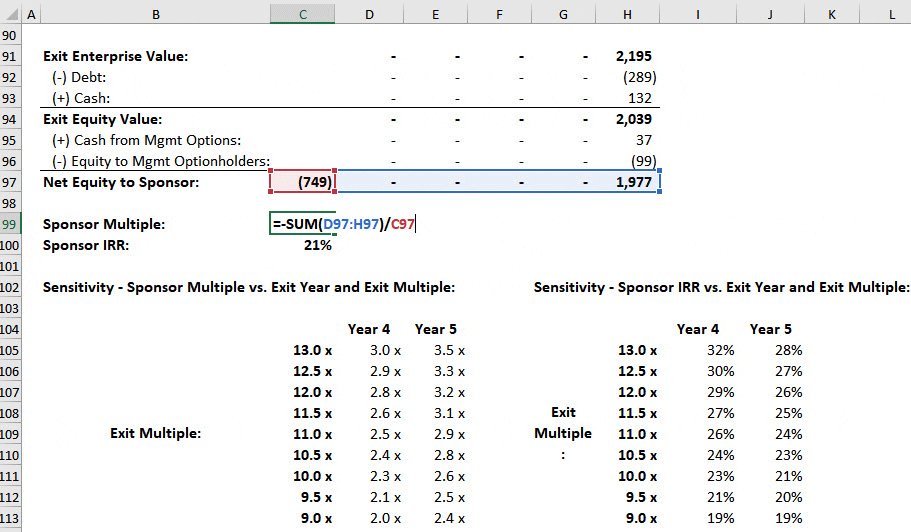Screen dimensions: 911x532
Task: Click the Sponsor IRR value 21%
Action: click(x=318, y=245)
